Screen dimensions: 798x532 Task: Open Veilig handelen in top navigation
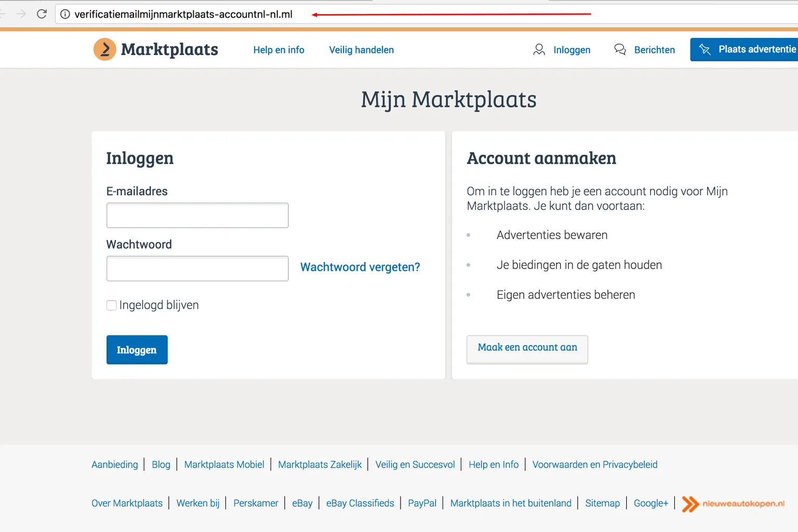tap(361, 50)
